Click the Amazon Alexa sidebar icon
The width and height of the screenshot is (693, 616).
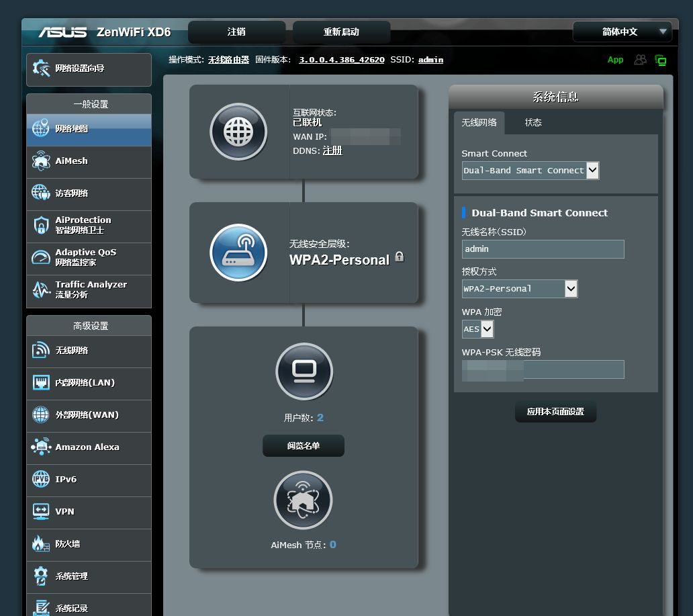41,447
